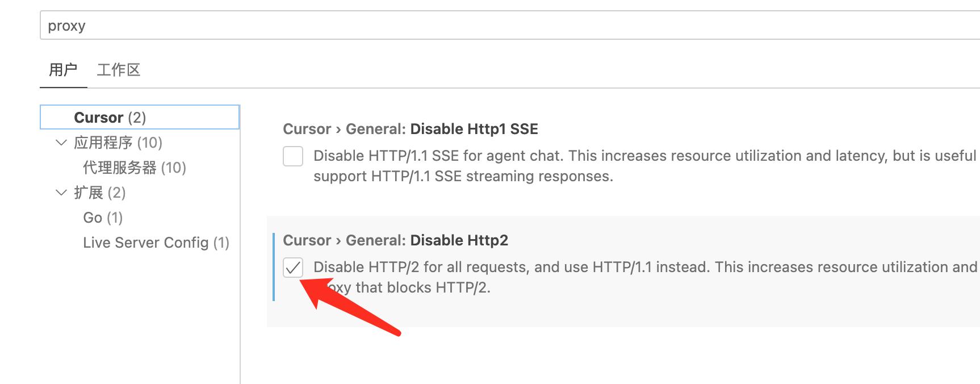Collapse the 扩展 section chevron
Screen dimensions: 980x384
point(61,193)
